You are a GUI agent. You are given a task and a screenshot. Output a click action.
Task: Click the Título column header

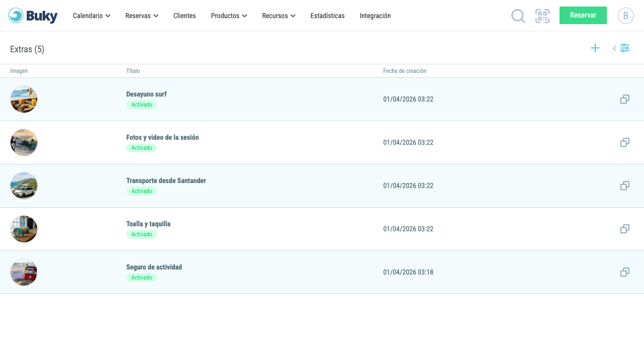coord(133,71)
